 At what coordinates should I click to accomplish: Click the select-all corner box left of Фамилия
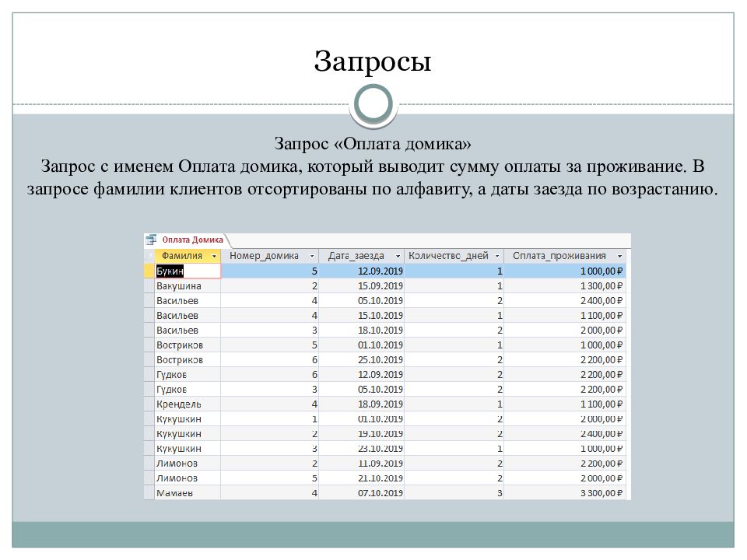(x=149, y=256)
